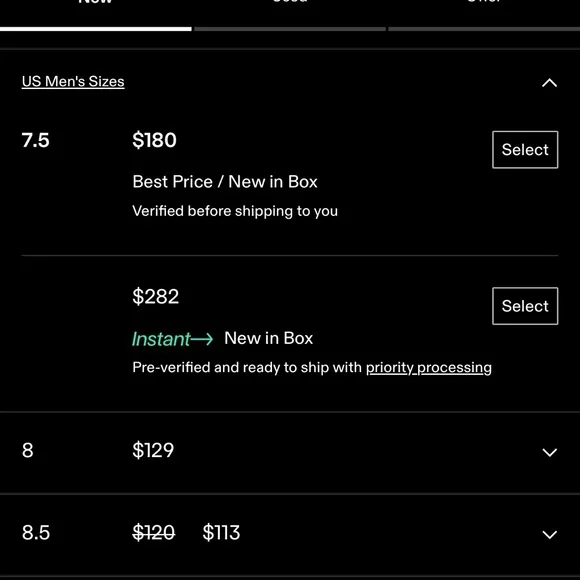Viewport: 580px width, 580px height.
Task: Click the discounted $113 price
Action: tap(221, 533)
